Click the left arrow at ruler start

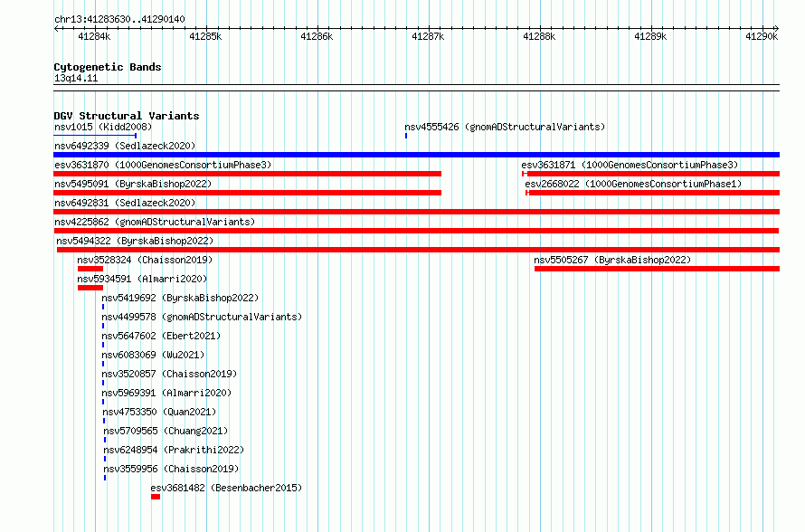coord(56,29)
